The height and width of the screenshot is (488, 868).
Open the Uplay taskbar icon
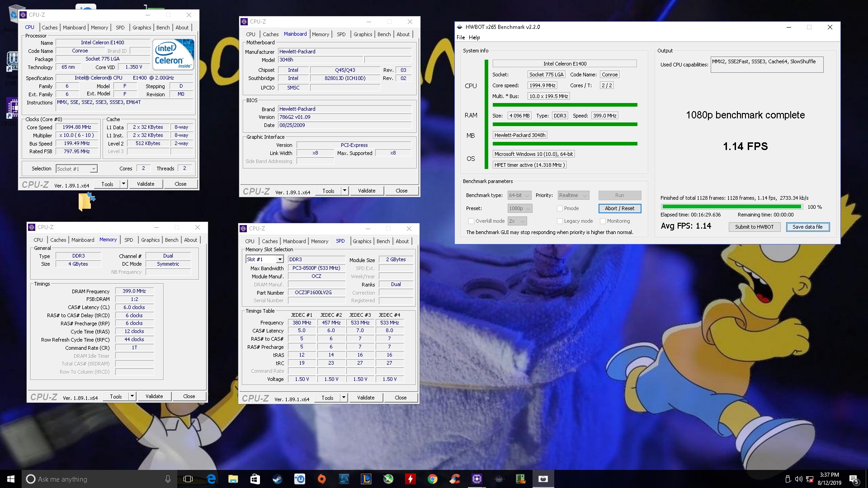click(x=299, y=479)
